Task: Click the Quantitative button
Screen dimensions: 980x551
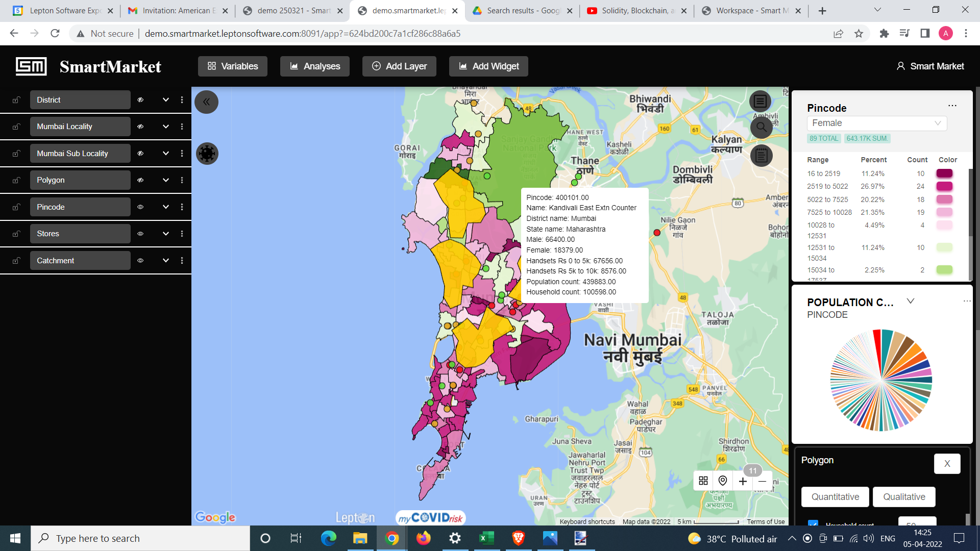Action: (835, 497)
